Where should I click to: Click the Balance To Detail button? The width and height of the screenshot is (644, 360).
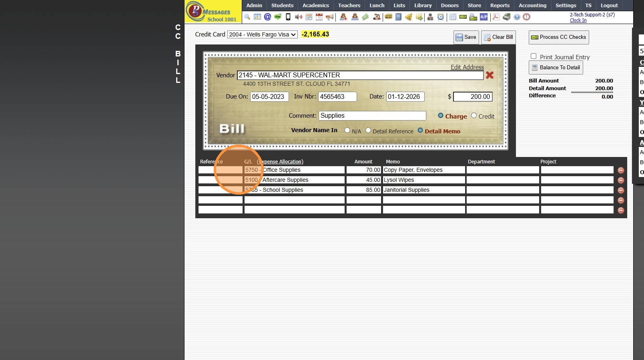[556, 68]
